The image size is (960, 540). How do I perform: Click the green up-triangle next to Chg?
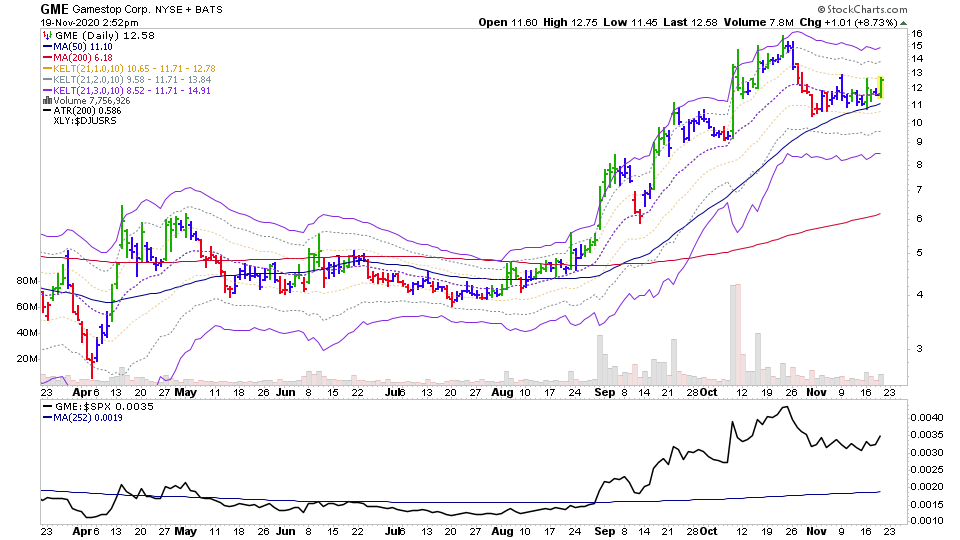point(904,23)
